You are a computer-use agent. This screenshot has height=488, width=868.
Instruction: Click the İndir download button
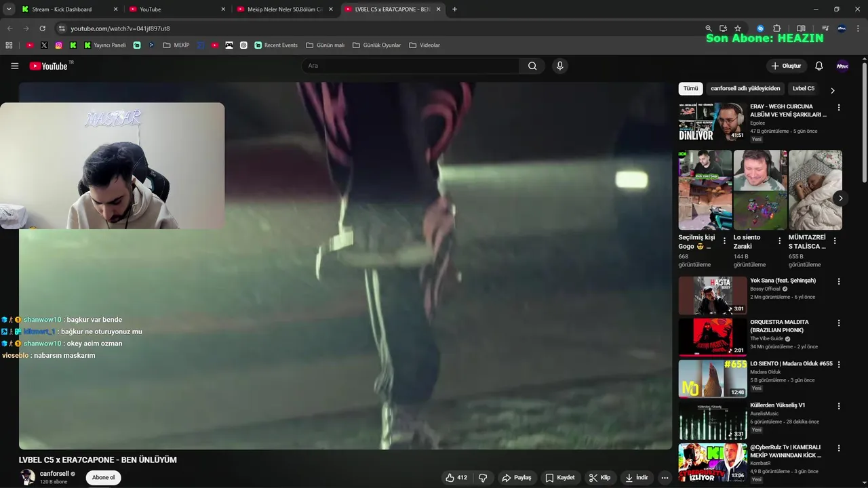point(636,478)
